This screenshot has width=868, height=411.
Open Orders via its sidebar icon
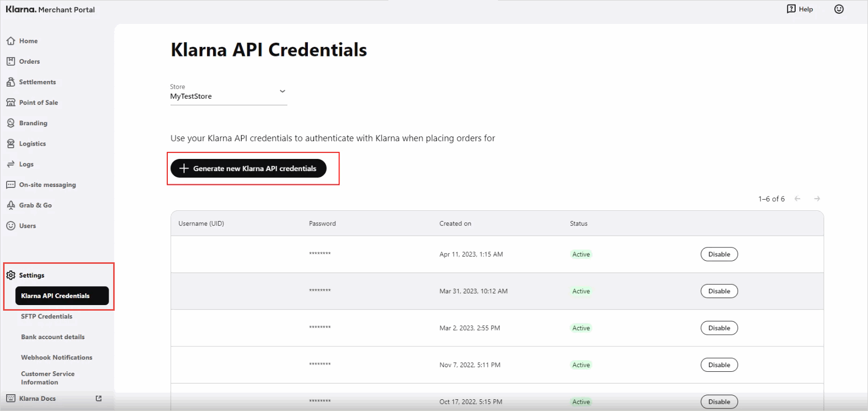point(11,61)
